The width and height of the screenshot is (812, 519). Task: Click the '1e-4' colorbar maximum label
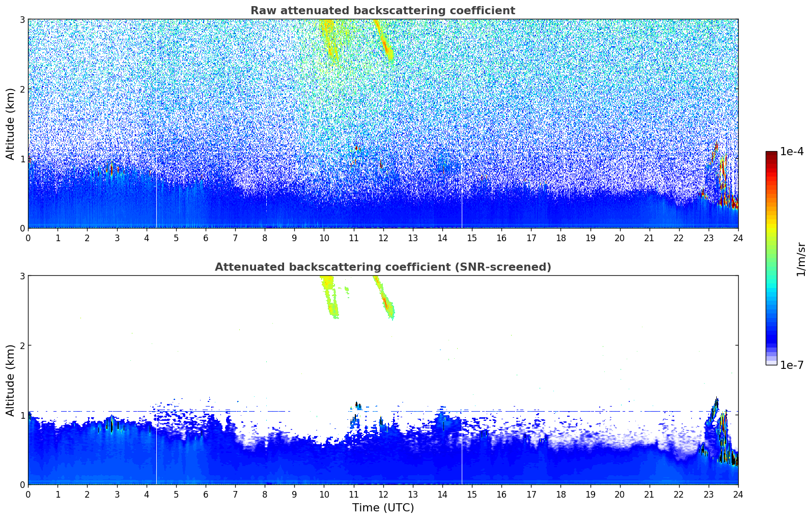792,152
